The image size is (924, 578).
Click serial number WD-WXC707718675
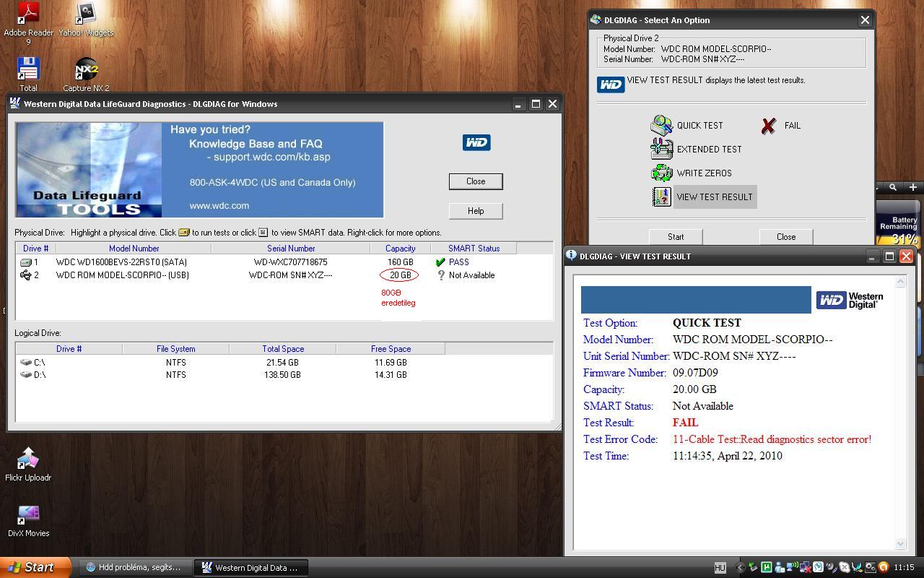coord(290,262)
